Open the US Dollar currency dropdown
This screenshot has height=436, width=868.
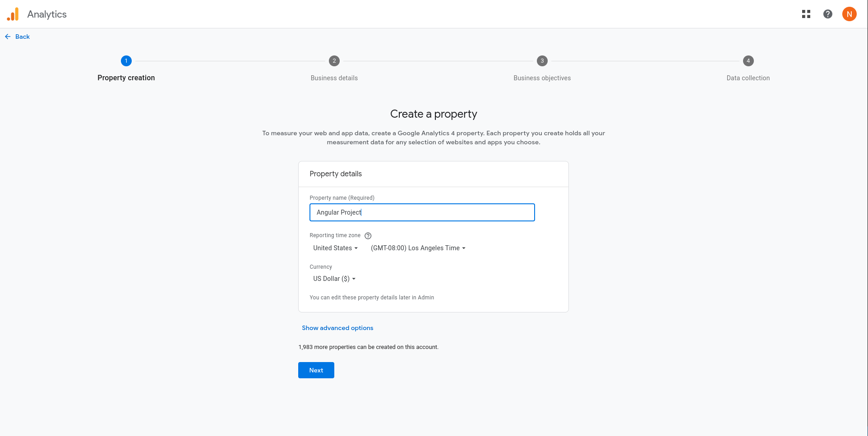tap(334, 279)
